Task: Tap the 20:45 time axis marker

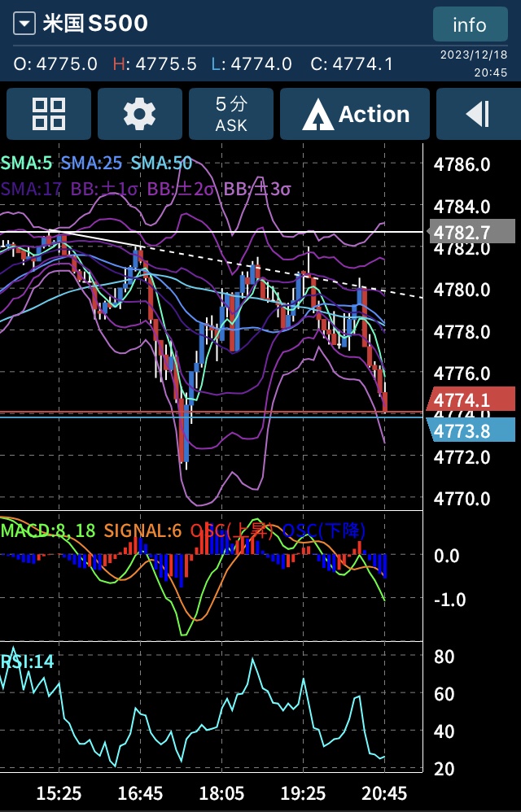Action: point(384,792)
